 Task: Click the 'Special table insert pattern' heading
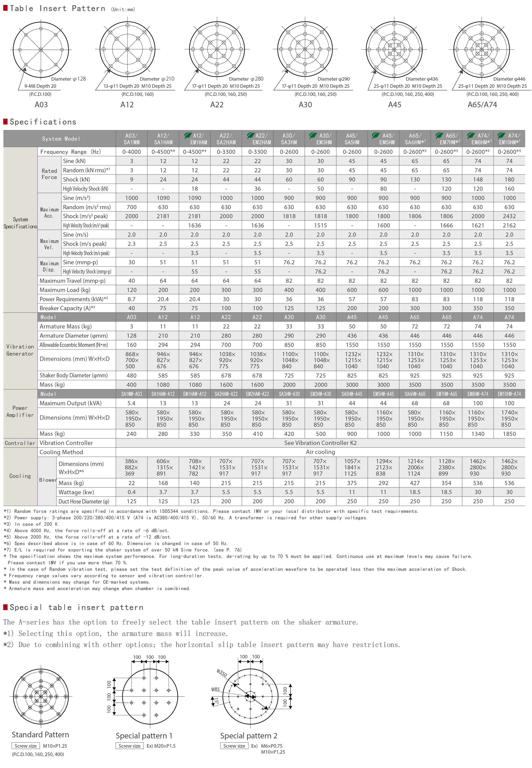coord(77,607)
